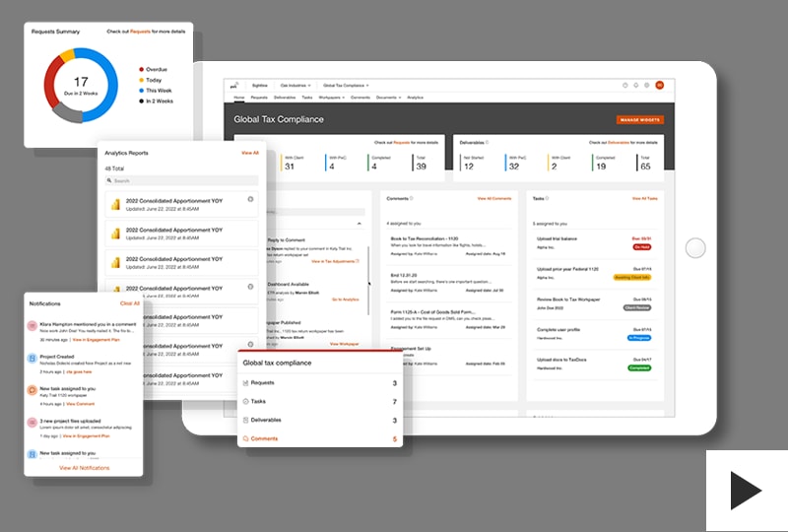This screenshot has height=532, width=788.
Task: Click the Manage Widgets button
Action: click(x=640, y=119)
